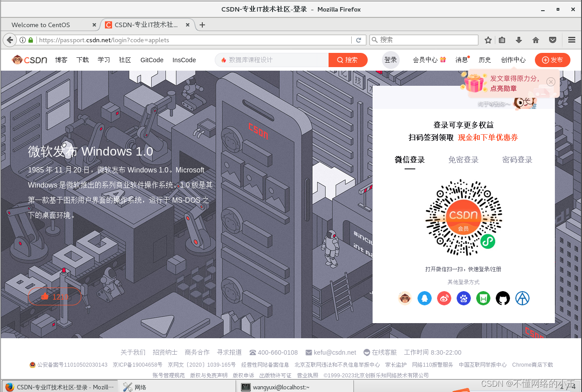
Task: Click the orange 搜索 button
Action: [348, 60]
